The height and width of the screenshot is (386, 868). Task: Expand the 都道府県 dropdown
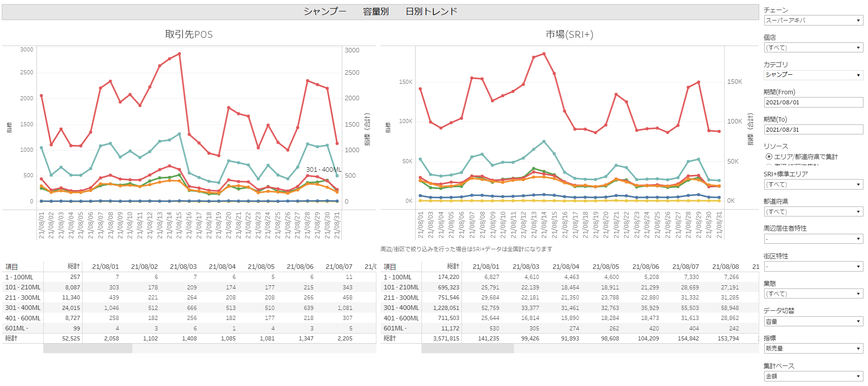point(813,212)
